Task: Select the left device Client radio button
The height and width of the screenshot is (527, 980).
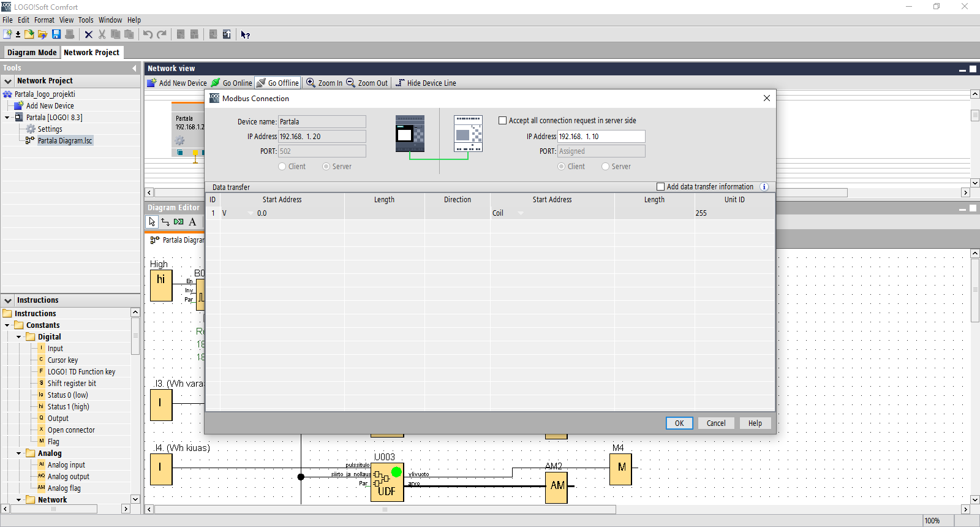Action: coord(282,167)
